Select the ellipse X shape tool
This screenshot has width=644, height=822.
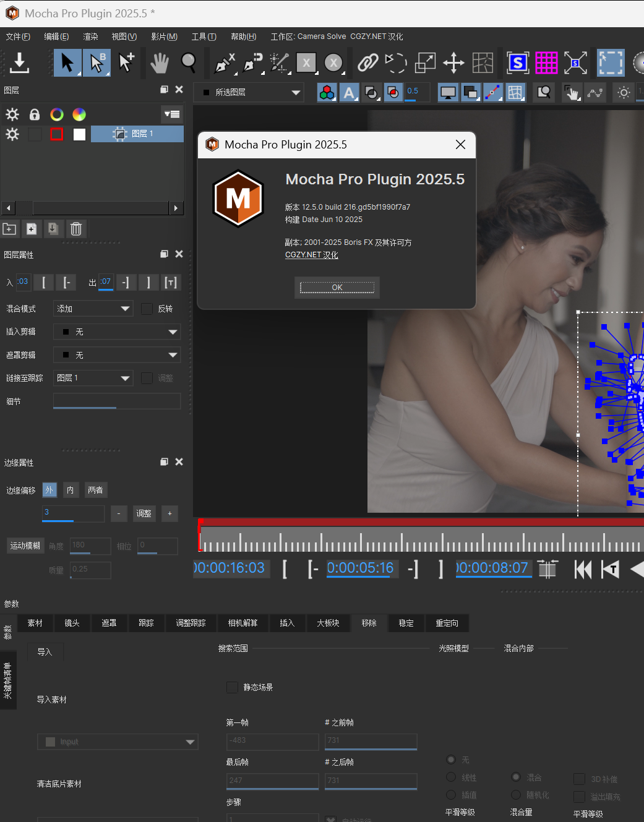[333, 62]
